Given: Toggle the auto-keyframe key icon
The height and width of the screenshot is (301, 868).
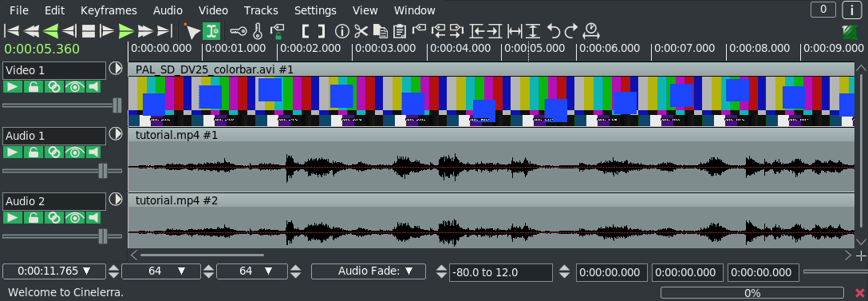Looking at the screenshot, I should tap(239, 31).
